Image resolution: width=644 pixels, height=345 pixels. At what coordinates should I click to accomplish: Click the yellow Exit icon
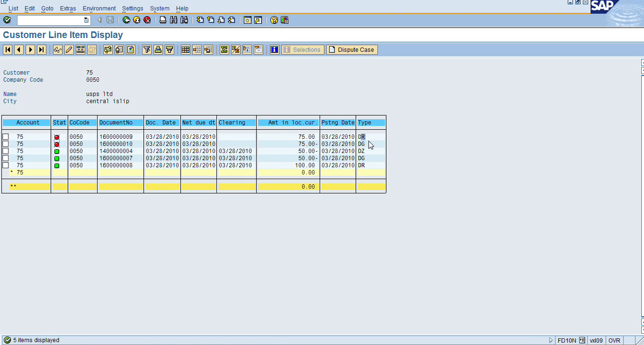137,20
